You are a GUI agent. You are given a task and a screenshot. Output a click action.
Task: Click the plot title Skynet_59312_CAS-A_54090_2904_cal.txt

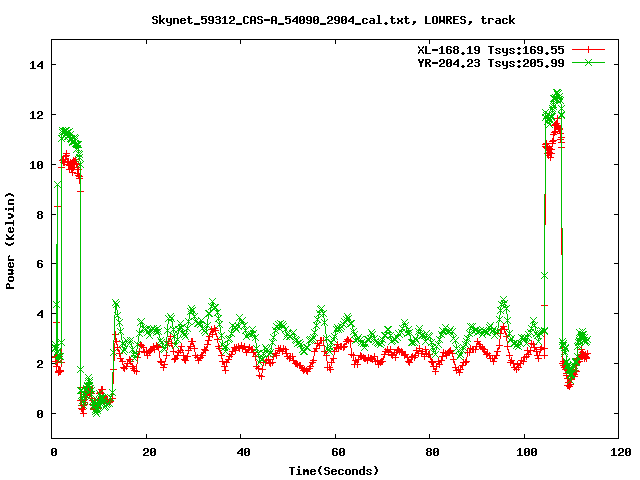pyautogui.click(x=281, y=20)
